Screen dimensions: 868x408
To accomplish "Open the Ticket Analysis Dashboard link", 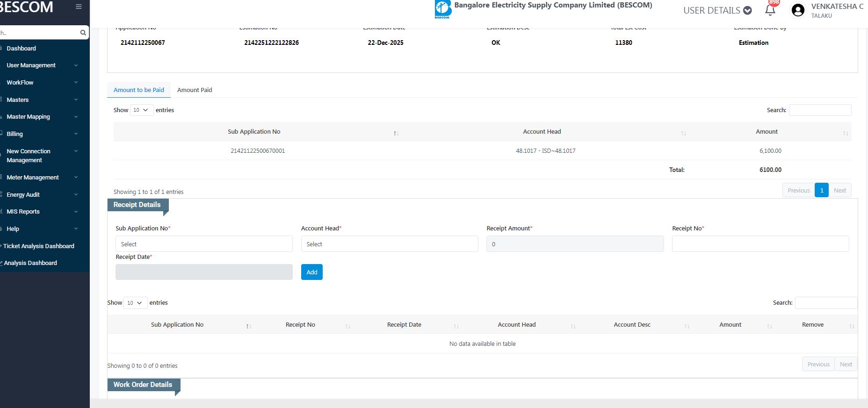I will coord(39,246).
